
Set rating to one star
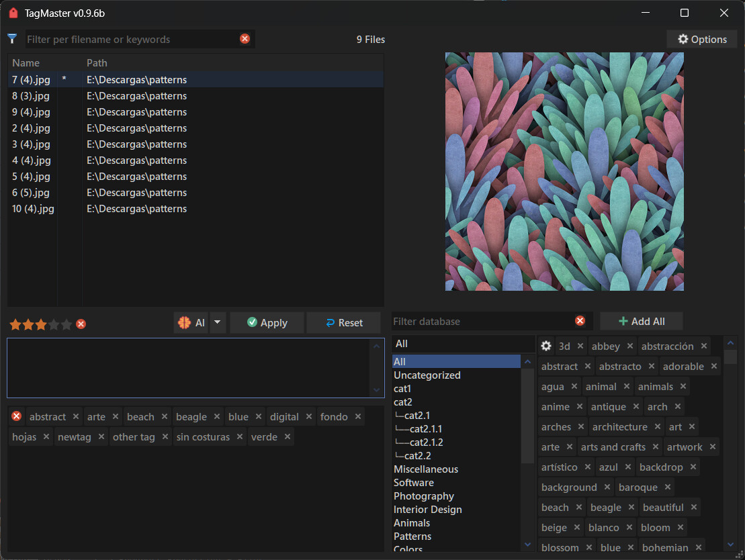[15, 324]
